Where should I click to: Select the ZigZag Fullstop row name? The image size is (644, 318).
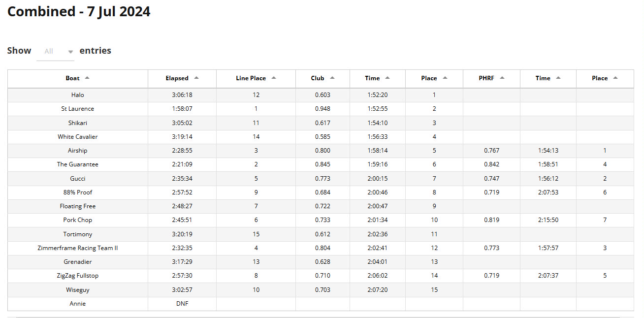coord(77,276)
